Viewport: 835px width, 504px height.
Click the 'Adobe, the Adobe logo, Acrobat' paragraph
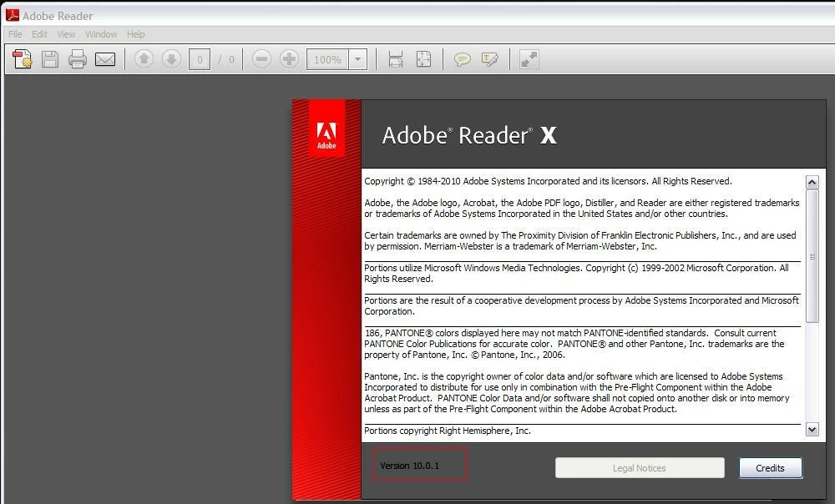tap(581, 208)
